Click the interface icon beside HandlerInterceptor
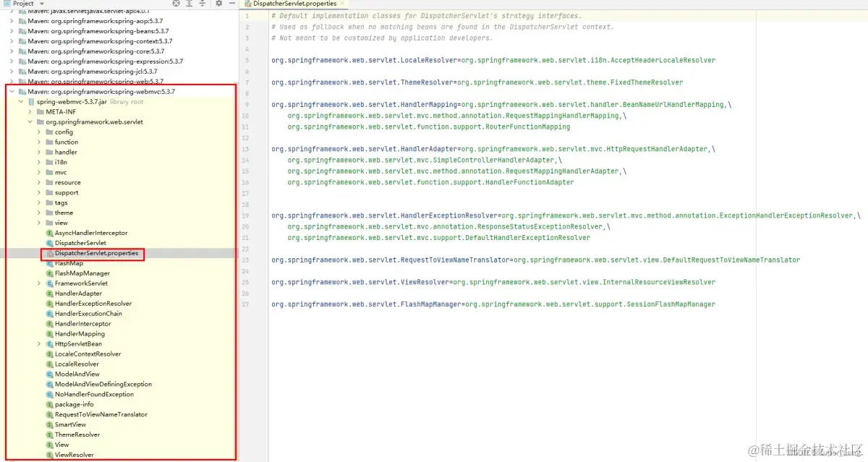Screen dimensions: 868x462 point(49,324)
